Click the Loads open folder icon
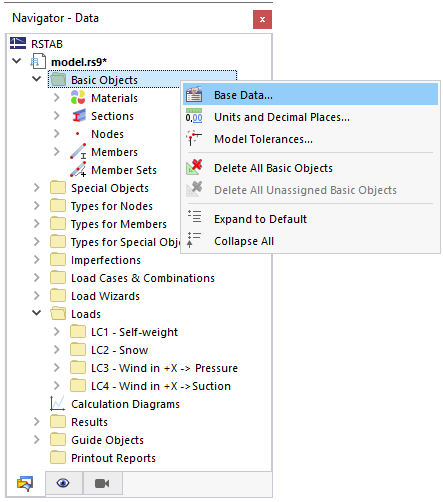The height and width of the screenshot is (502, 443). tap(58, 314)
